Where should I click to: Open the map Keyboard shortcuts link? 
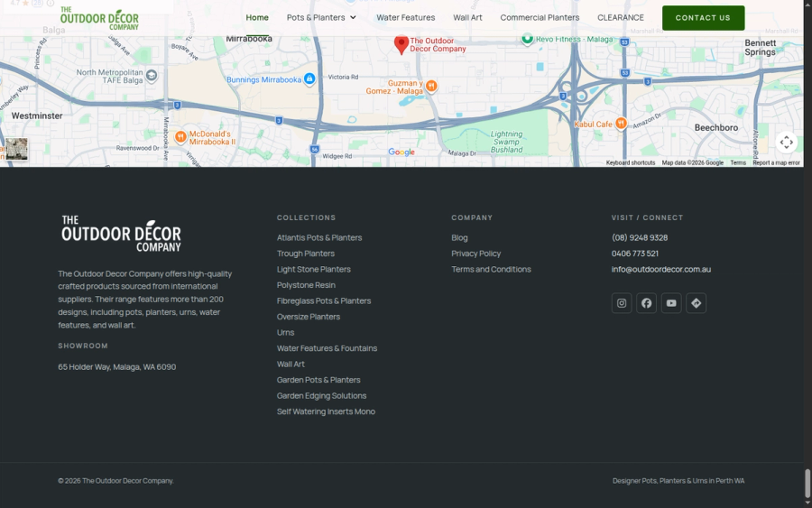(631, 162)
